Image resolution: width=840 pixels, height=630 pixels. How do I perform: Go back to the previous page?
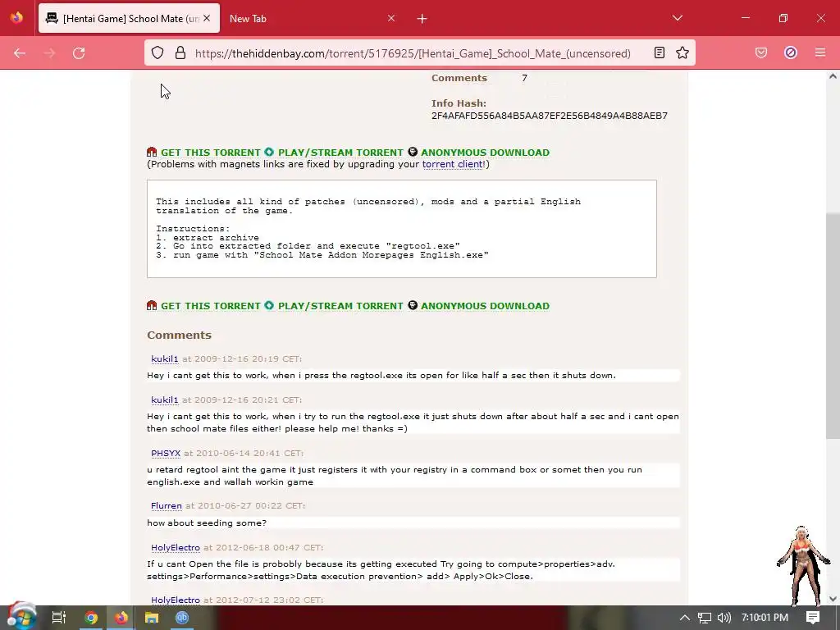(x=20, y=53)
